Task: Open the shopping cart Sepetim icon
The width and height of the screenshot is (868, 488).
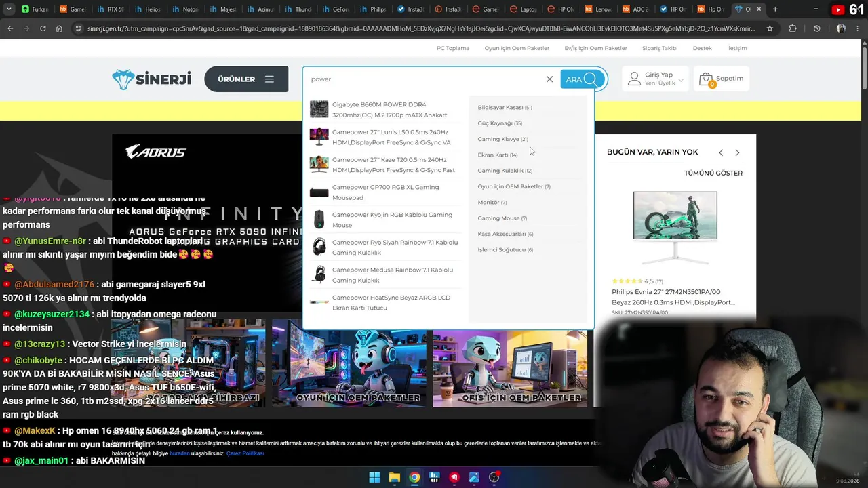Action: [721, 79]
